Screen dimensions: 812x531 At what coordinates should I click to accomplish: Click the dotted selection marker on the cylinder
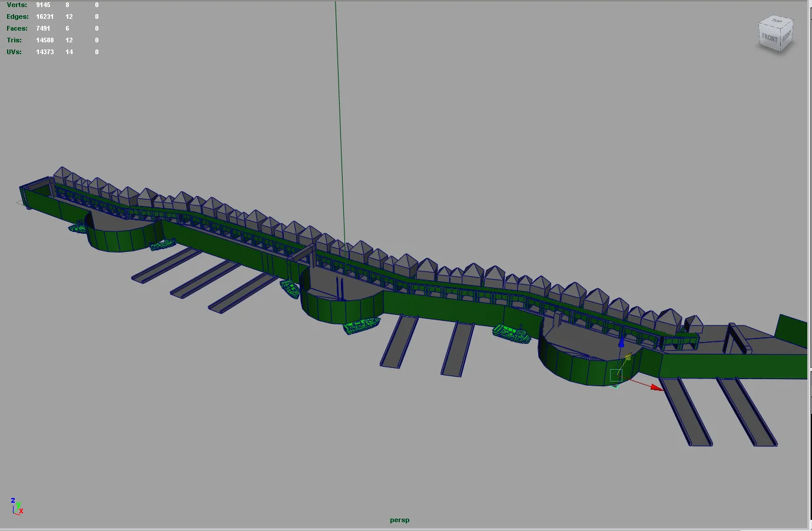click(615, 376)
